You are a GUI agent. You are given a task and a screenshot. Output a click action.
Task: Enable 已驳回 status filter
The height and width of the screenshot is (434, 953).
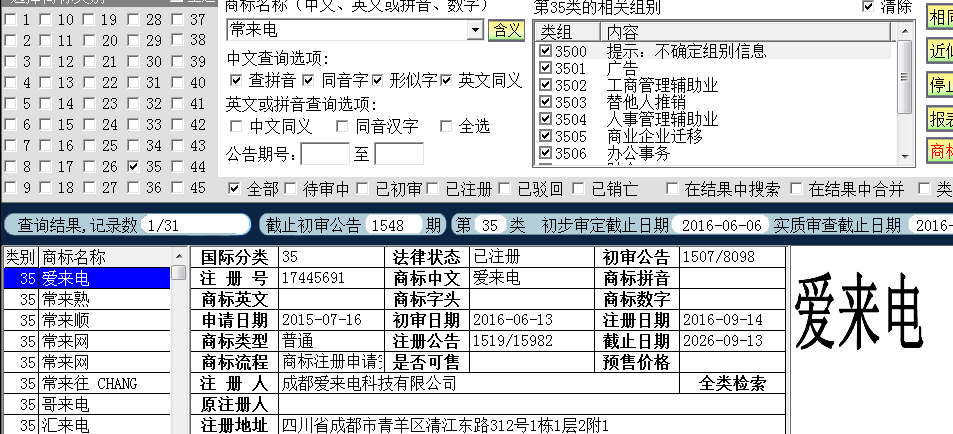[x=504, y=189]
